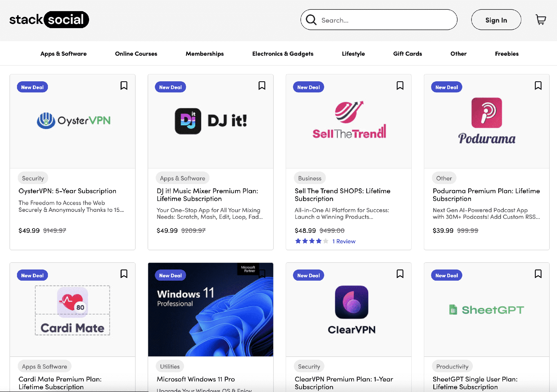Bookmark the SheetGPT deal
The height and width of the screenshot is (392, 557).
538,274
